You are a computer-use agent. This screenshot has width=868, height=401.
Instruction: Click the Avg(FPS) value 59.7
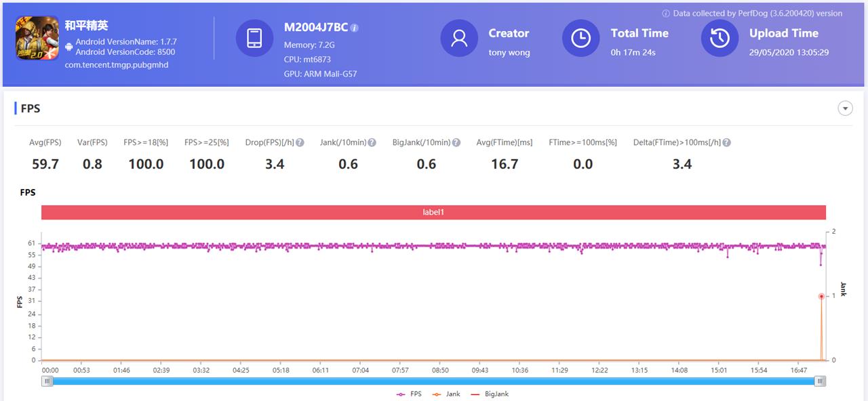[45, 164]
